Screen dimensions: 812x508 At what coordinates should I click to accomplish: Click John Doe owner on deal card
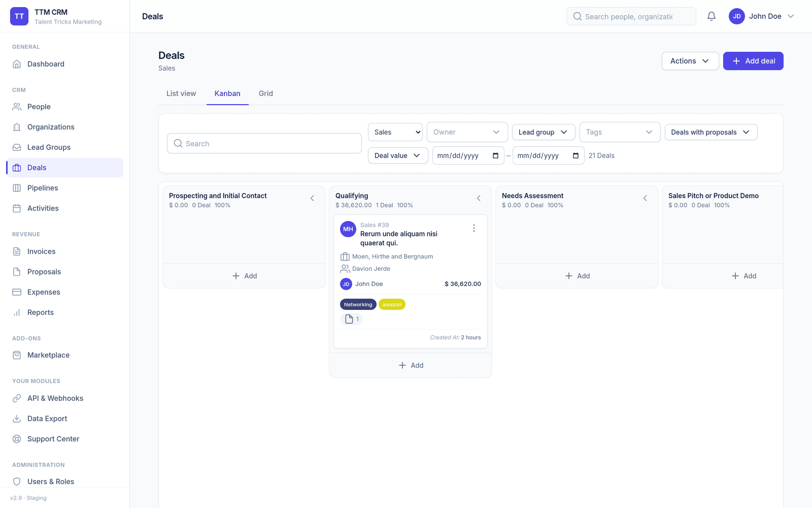click(369, 284)
